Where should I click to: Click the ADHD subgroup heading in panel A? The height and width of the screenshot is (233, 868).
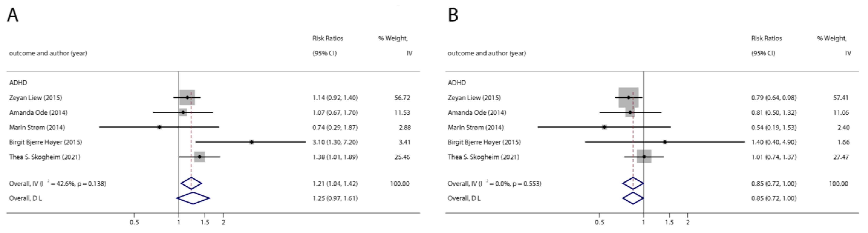(x=18, y=83)
